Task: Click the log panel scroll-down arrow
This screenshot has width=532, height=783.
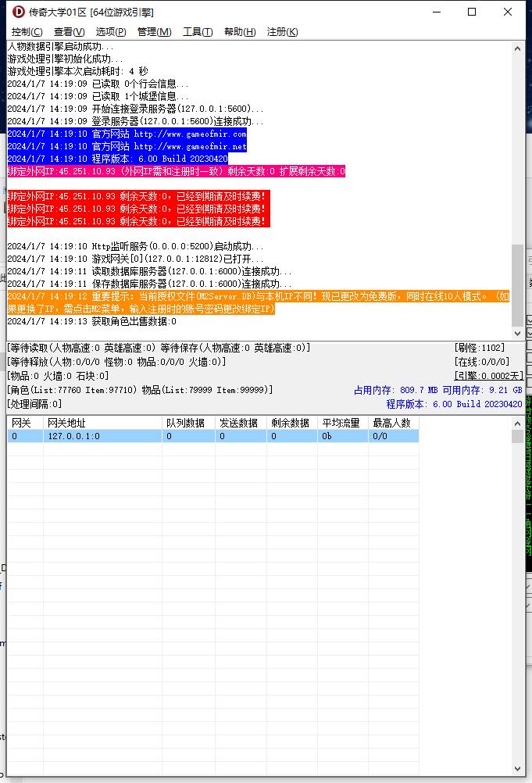Action: pos(517,334)
